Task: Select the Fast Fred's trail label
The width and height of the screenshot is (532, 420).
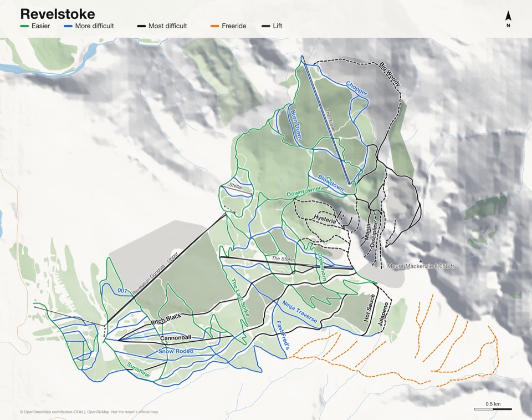Action: [282, 335]
